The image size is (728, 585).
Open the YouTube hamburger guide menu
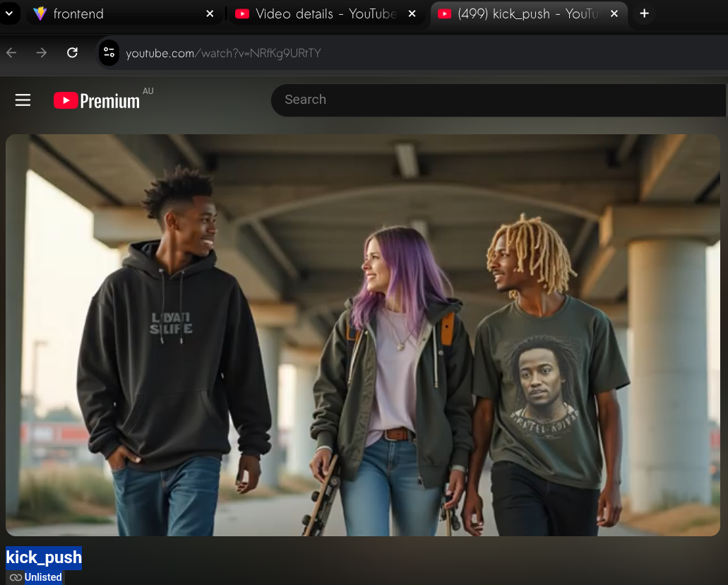tap(23, 100)
